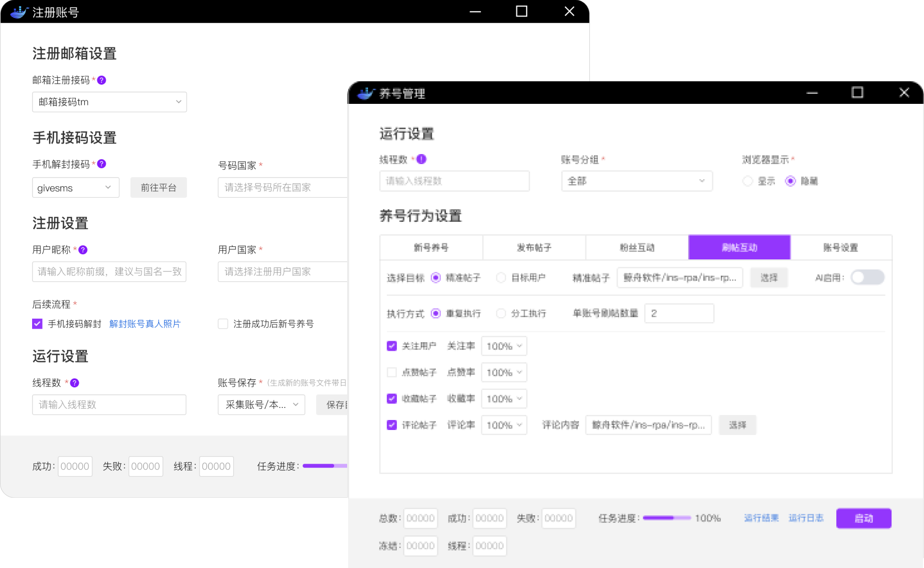Switch to the 发布帖子 tab

(534, 248)
